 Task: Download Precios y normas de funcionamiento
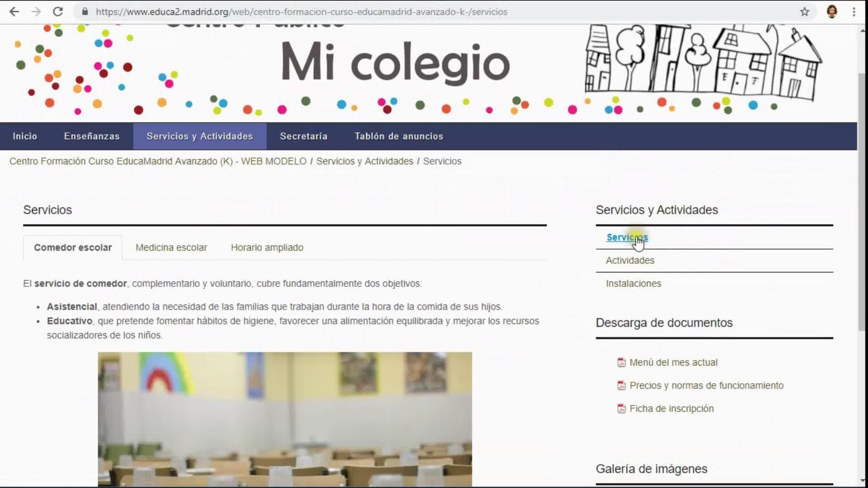(706, 385)
